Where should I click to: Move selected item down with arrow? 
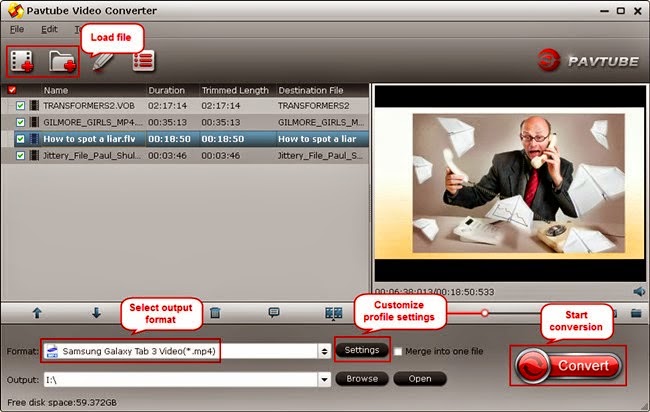click(96, 313)
